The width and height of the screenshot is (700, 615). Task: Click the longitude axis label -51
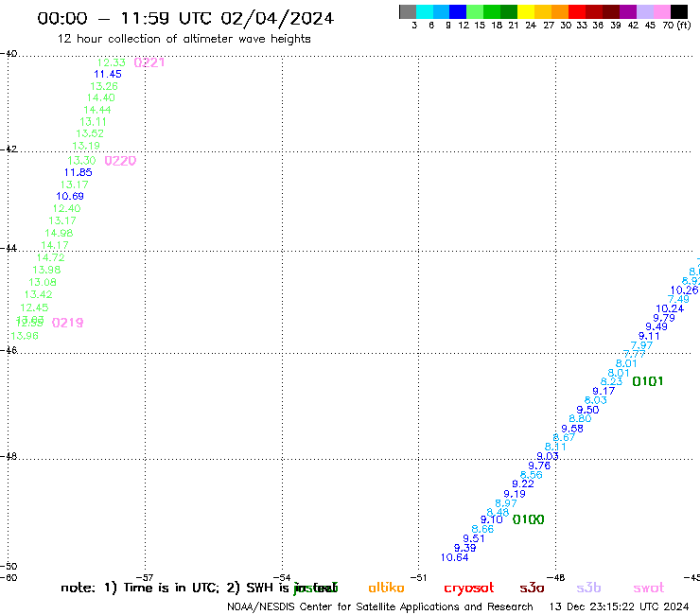point(419,577)
